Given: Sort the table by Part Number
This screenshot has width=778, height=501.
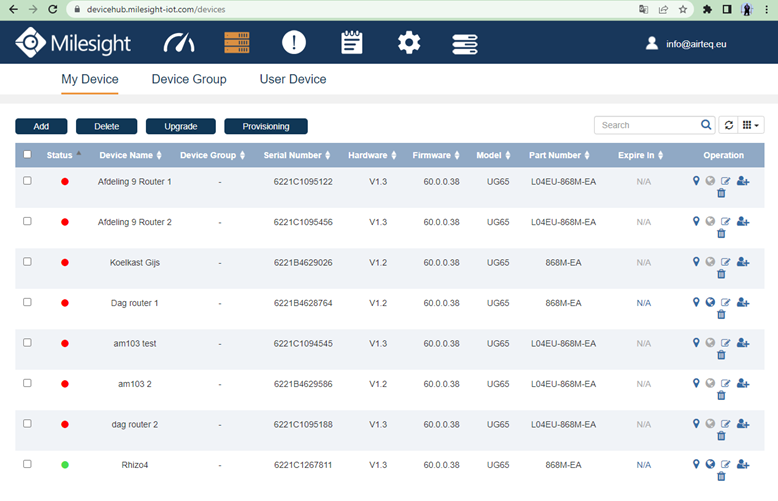Looking at the screenshot, I should pos(559,155).
